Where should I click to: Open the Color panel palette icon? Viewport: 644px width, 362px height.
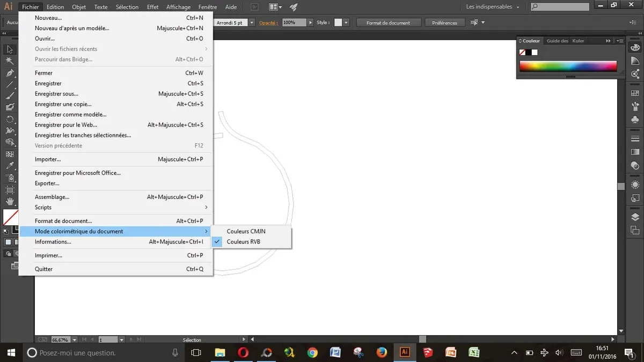[x=635, y=47]
